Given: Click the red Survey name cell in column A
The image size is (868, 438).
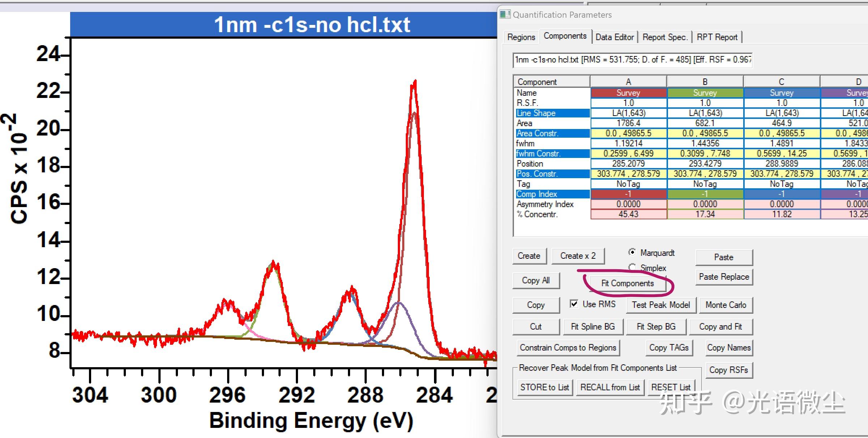Looking at the screenshot, I should [x=628, y=93].
